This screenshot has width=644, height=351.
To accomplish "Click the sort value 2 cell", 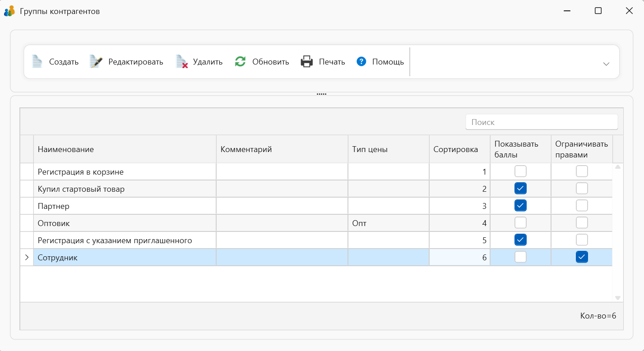I will (x=460, y=189).
